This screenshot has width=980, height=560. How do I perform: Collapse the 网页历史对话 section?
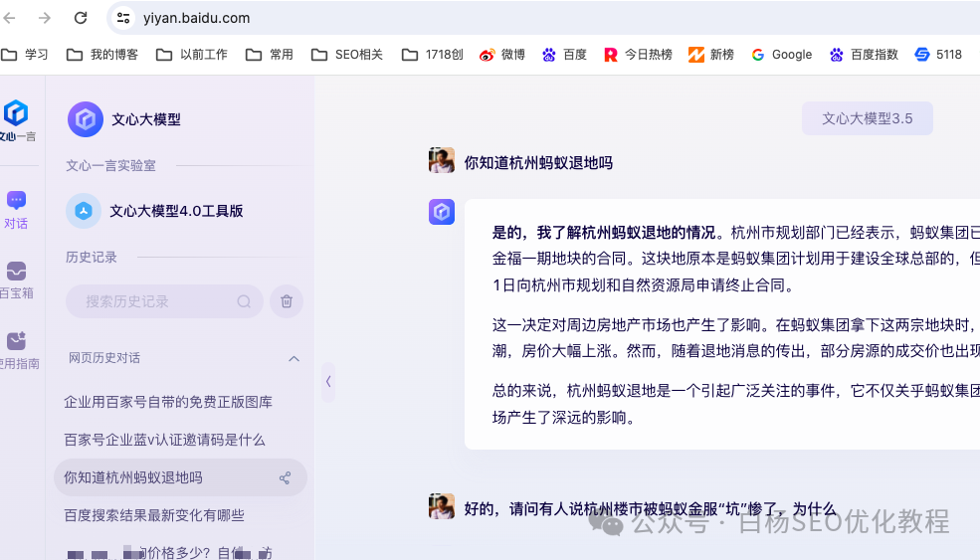[294, 359]
